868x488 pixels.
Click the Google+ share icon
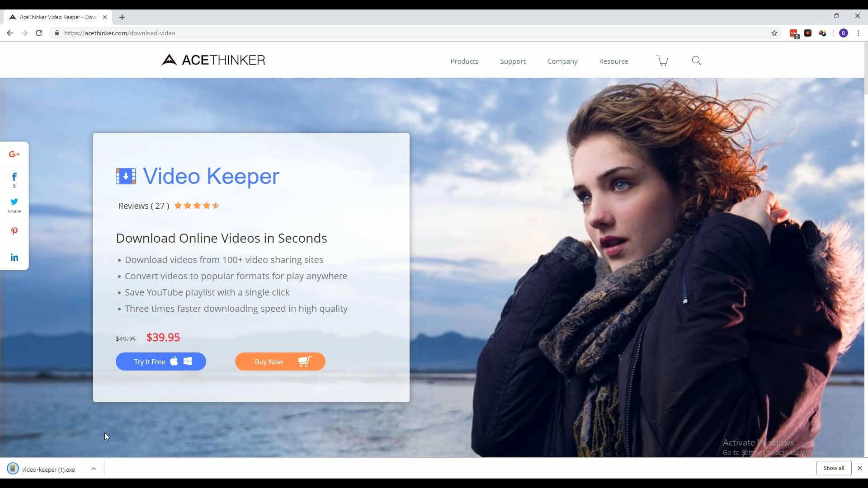(x=14, y=154)
